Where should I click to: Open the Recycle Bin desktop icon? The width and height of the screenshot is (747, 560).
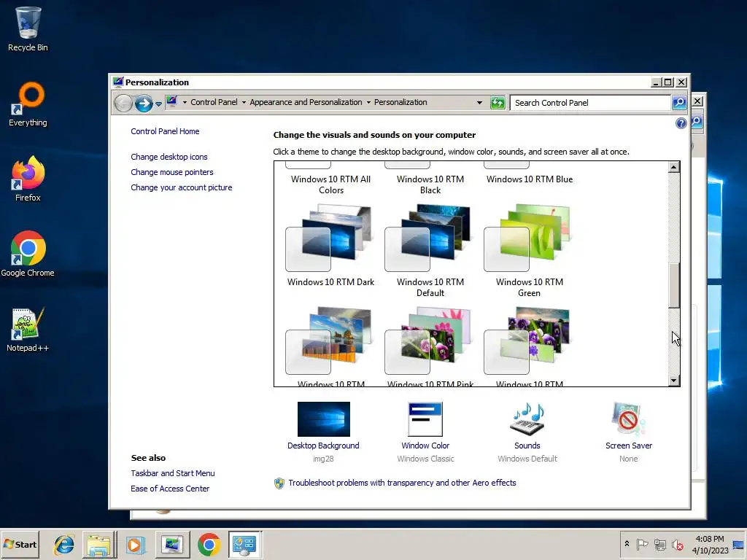click(x=28, y=28)
